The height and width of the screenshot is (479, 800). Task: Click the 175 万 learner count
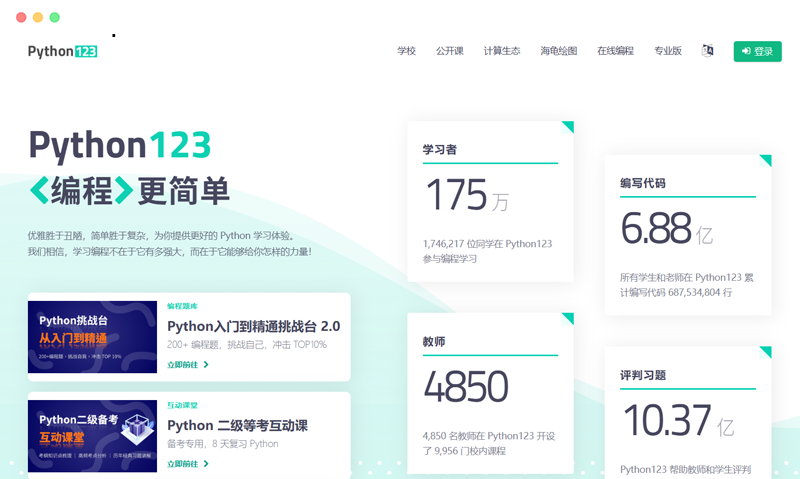tap(467, 194)
